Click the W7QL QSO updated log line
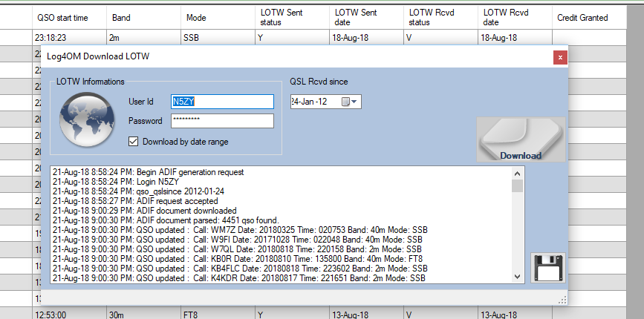This screenshot has width=644, height=319. point(237,249)
